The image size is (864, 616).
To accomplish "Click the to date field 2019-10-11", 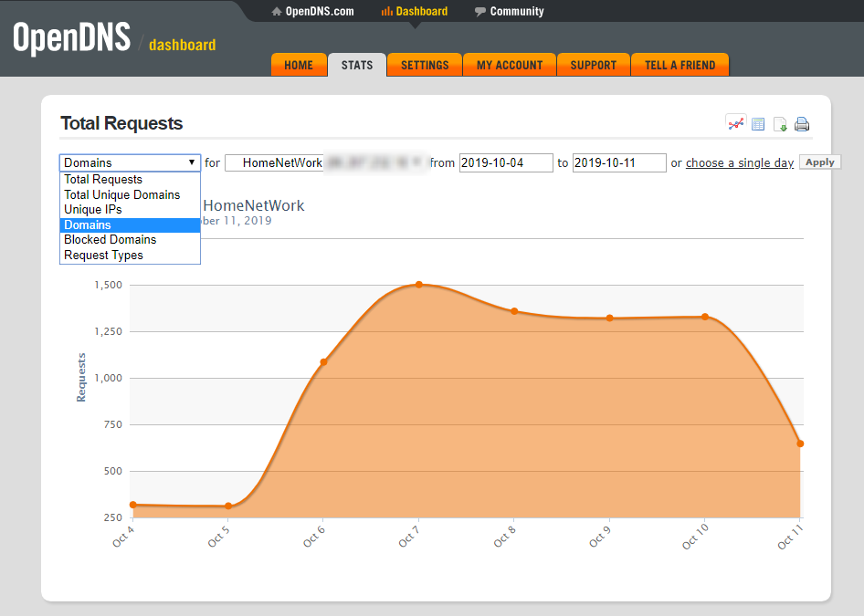I will pos(619,163).
